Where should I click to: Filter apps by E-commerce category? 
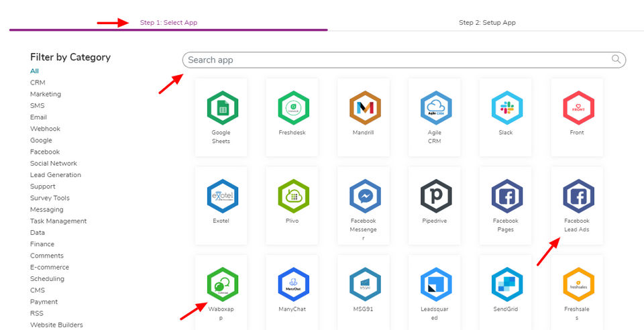coord(49,267)
